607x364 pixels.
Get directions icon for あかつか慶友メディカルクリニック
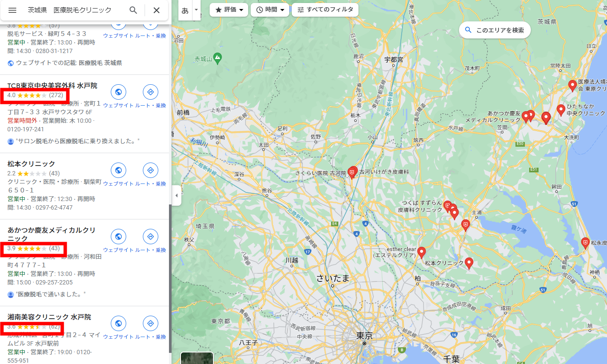point(151,237)
